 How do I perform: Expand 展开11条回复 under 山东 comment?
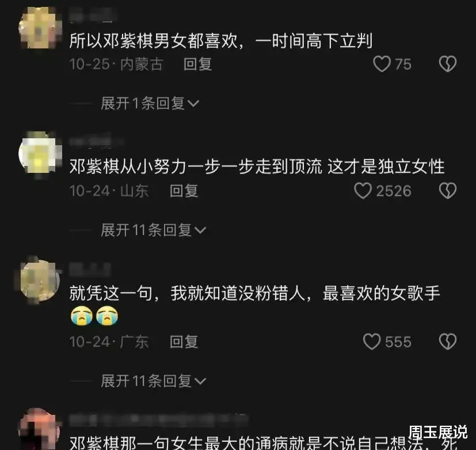154,230
